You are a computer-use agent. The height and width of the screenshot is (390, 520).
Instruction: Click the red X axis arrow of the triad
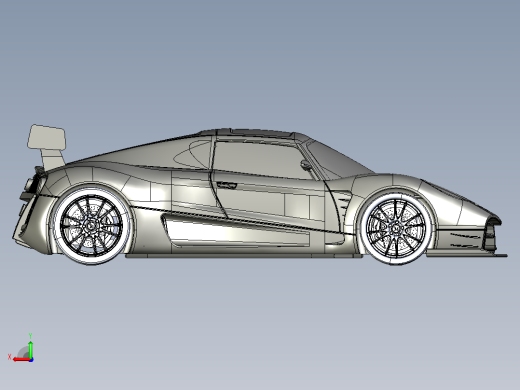point(21,360)
